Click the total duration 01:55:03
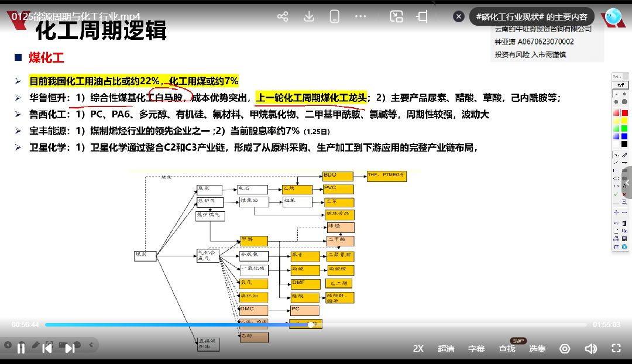 tap(606, 324)
